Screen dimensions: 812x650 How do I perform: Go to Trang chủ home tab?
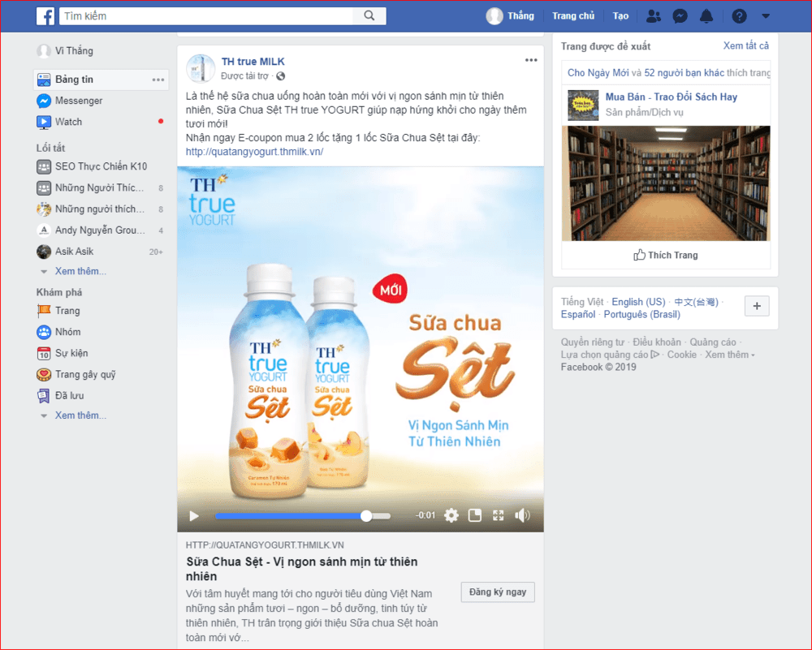(x=573, y=16)
